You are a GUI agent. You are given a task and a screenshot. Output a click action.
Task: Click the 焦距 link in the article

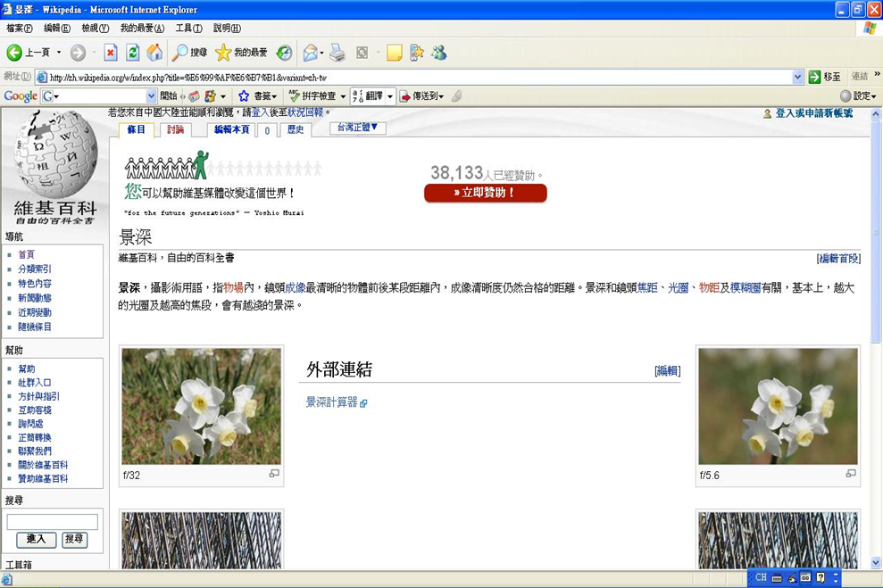(x=647, y=287)
